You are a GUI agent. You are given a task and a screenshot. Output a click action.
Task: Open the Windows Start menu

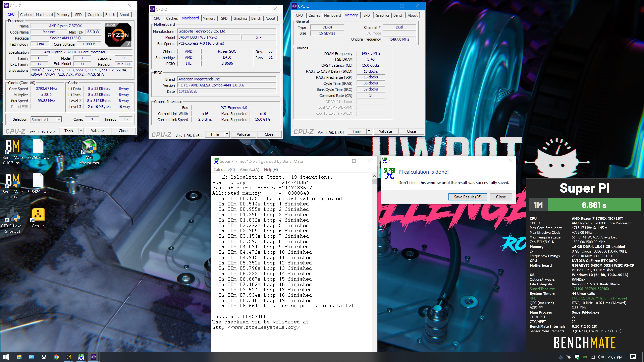tap(6, 357)
